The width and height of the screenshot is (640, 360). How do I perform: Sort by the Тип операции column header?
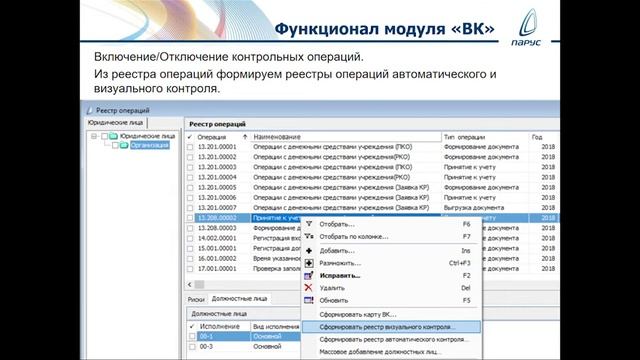point(485,137)
